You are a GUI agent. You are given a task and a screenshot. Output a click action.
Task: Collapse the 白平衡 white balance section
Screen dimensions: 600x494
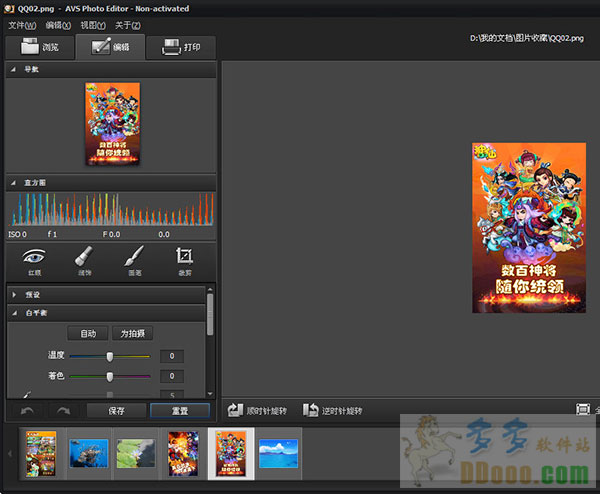(15, 313)
